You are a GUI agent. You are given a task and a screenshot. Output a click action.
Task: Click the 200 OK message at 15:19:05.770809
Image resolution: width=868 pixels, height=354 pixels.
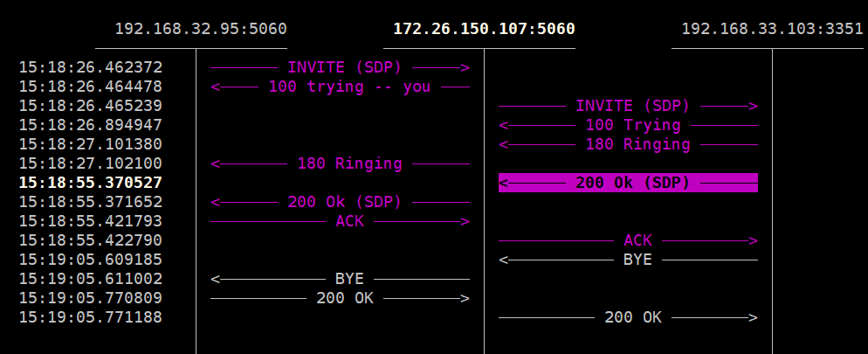pos(341,298)
